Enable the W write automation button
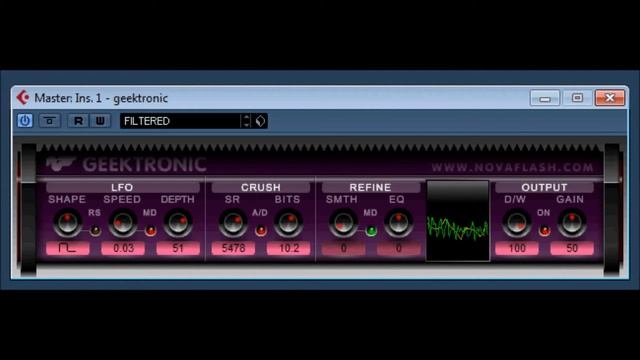640x360 pixels. coord(100,121)
